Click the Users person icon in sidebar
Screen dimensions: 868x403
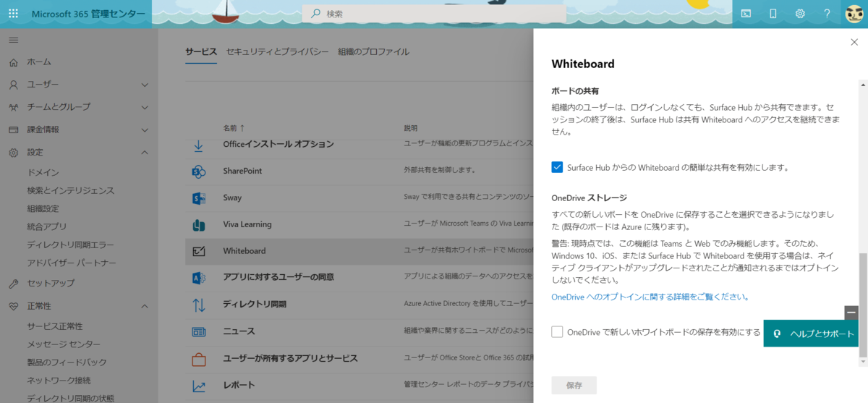(13, 85)
